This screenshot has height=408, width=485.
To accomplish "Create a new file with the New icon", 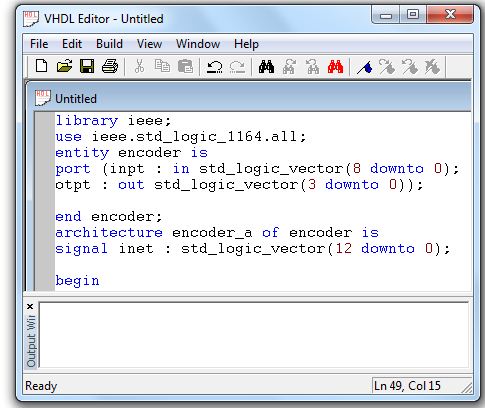I will [x=41, y=66].
